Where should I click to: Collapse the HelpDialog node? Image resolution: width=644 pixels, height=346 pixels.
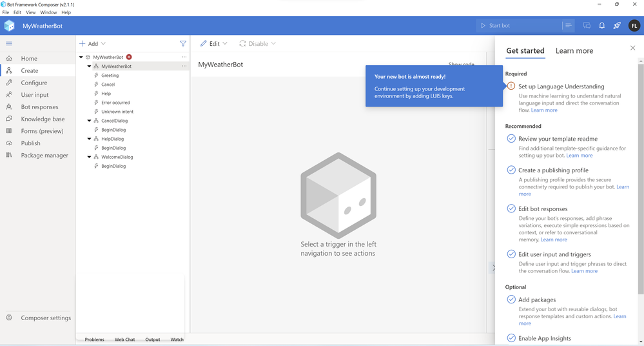pyautogui.click(x=89, y=139)
